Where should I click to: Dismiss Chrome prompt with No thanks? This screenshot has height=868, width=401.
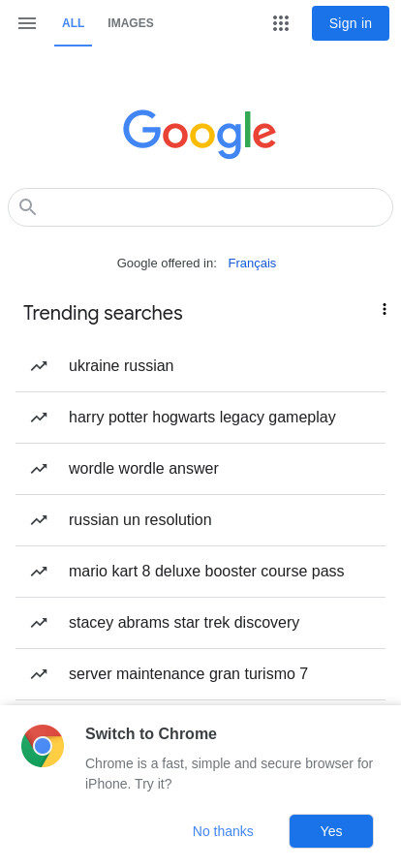(x=223, y=831)
